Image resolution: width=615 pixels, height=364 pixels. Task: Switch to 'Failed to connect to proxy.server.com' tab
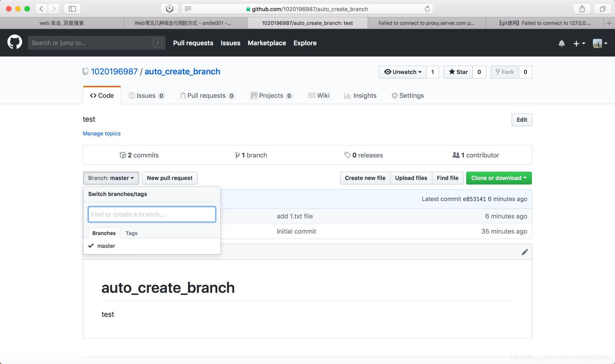click(427, 23)
